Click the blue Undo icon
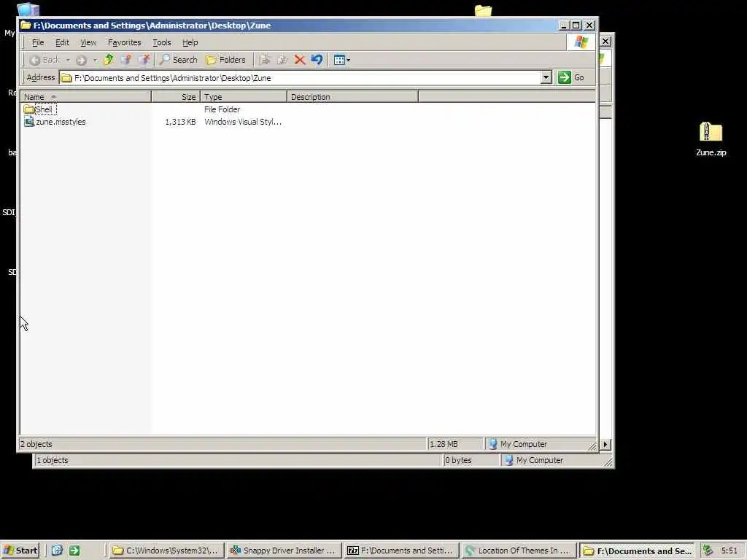Screen dimensions: 747x560 click(317, 60)
